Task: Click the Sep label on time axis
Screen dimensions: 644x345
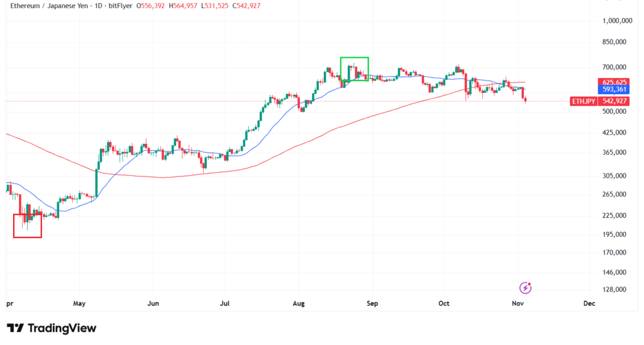Action: [372, 304]
